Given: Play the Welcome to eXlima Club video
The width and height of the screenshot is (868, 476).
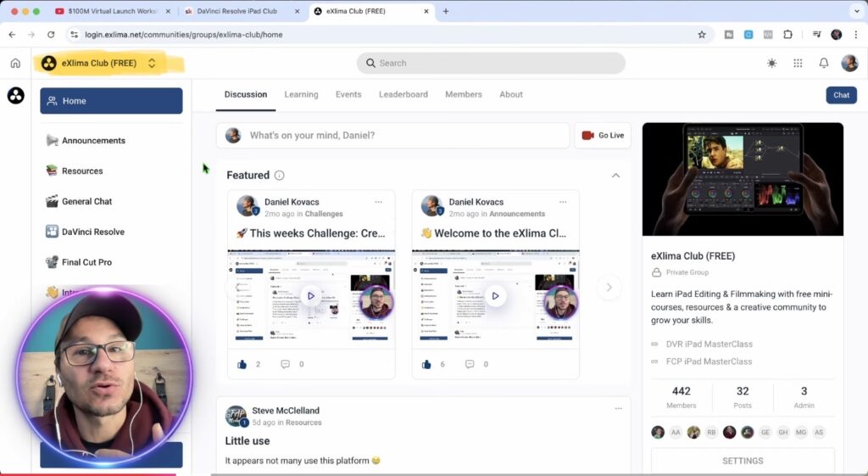Looking at the screenshot, I should [495, 296].
